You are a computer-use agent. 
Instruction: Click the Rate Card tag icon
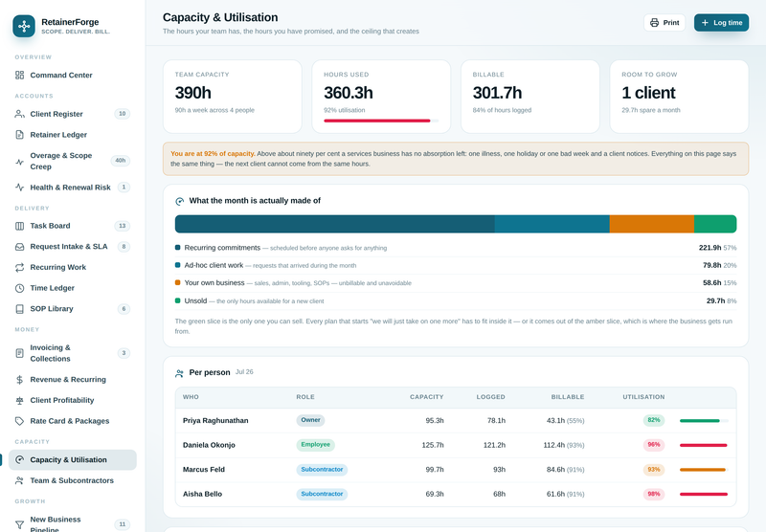[19, 421]
